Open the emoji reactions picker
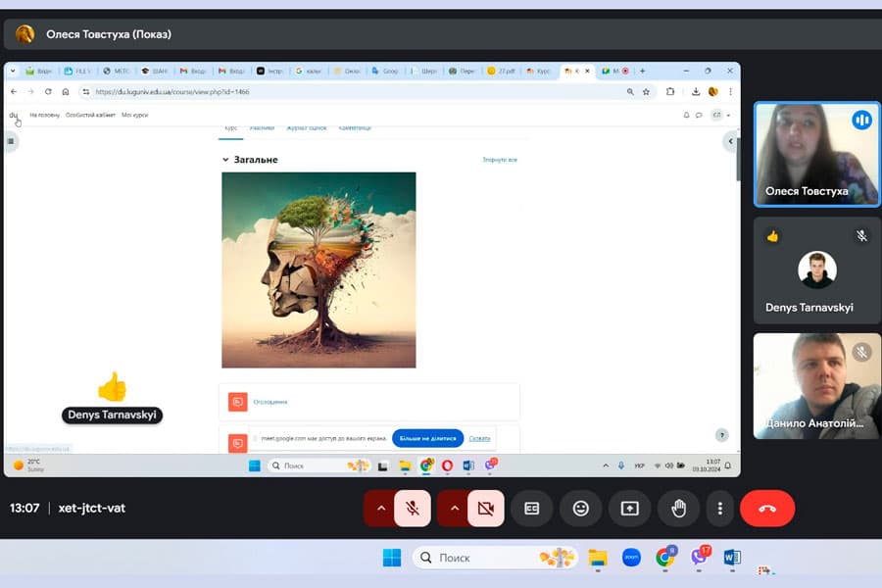The height and width of the screenshot is (588, 882). tap(580, 509)
